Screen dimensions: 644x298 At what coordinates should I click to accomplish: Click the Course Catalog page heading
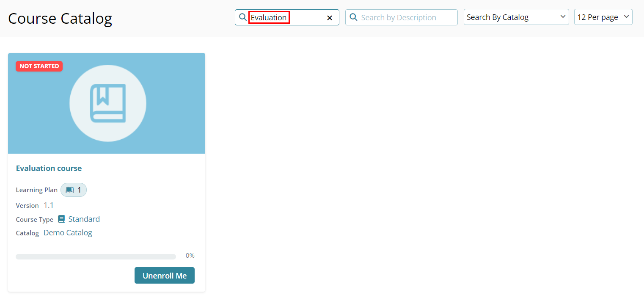pos(60,19)
